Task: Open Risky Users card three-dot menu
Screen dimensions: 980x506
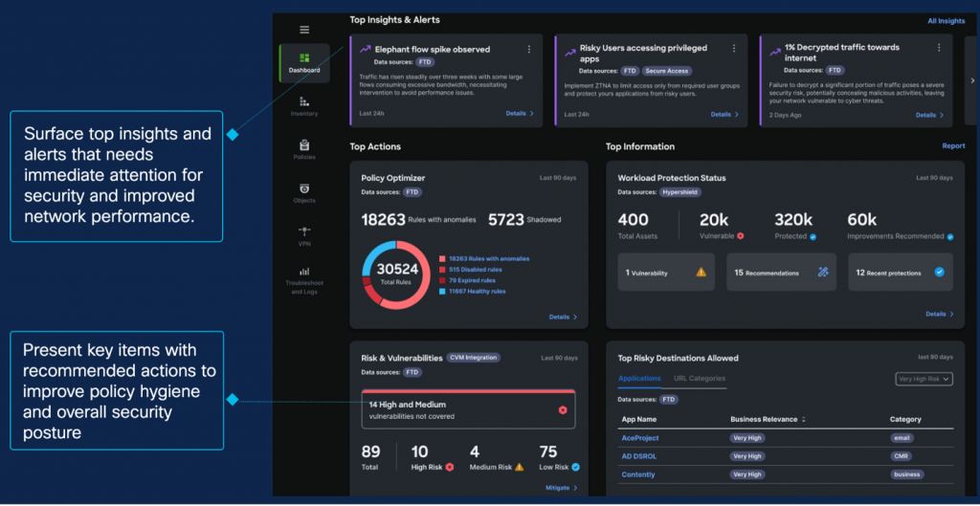Action: coord(735,50)
